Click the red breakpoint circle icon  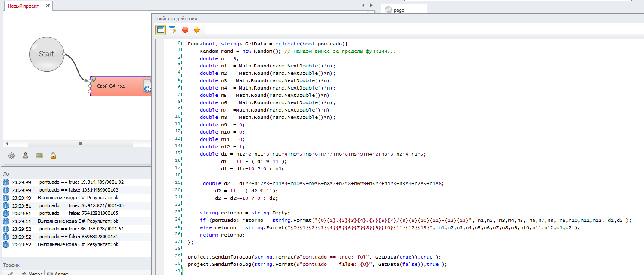[x=185, y=30]
